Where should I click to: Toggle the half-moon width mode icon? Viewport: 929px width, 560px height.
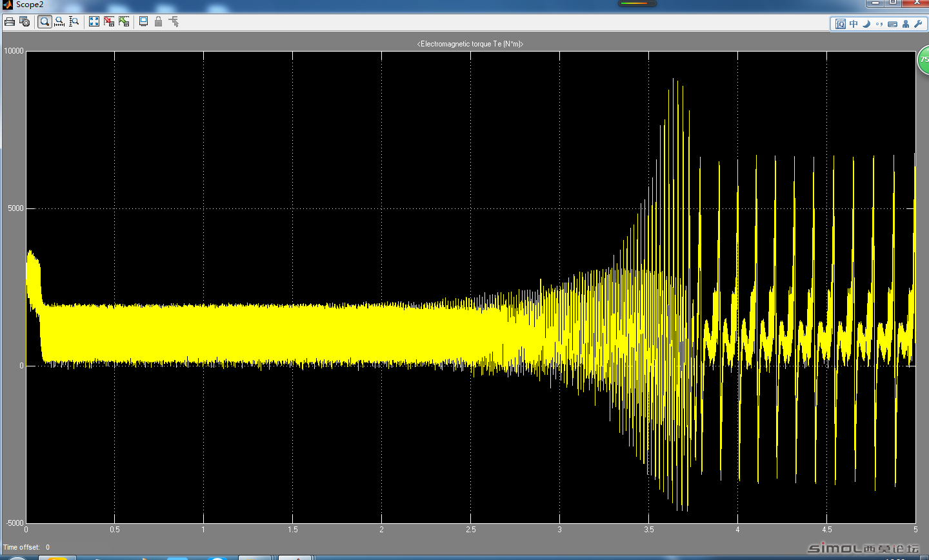(x=866, y=24)
